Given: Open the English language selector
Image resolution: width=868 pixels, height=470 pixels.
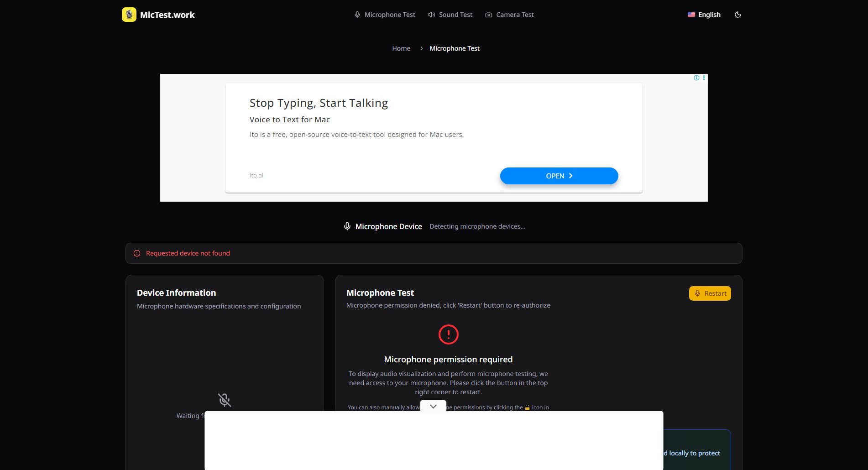Looking at the screenshot, I should pos(704,15).
